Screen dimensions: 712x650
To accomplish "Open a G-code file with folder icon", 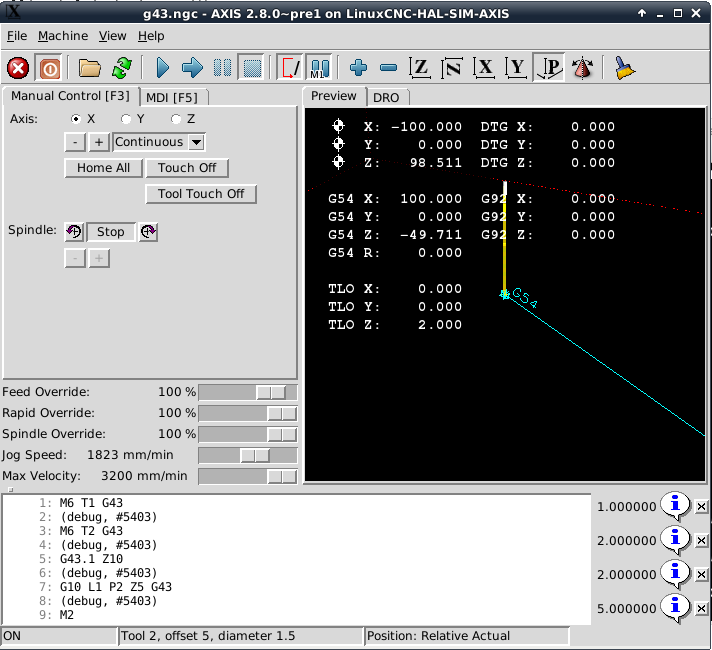I will tap(89, 68).
